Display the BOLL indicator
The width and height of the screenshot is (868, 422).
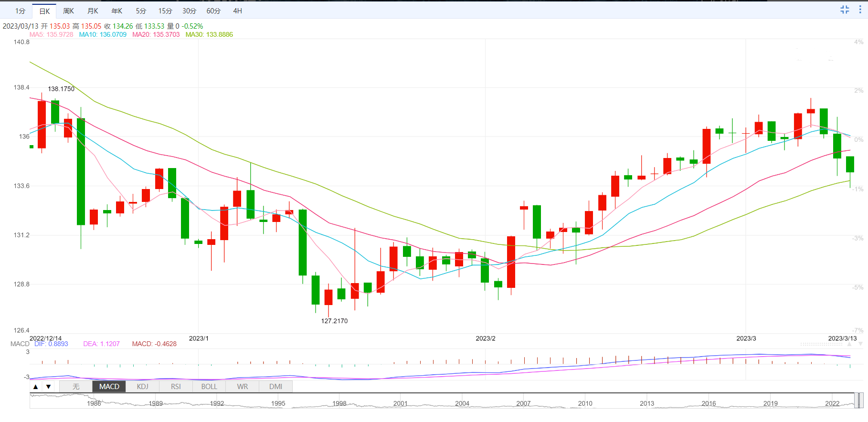(x=209, y=387)
